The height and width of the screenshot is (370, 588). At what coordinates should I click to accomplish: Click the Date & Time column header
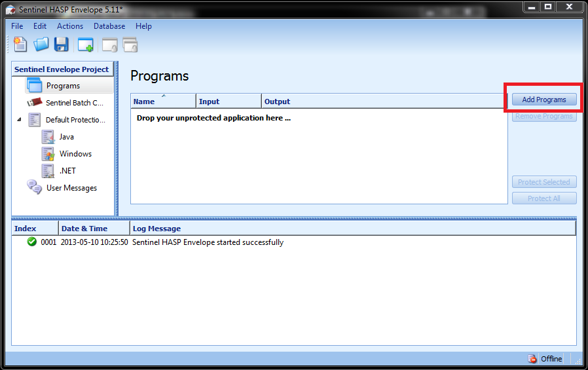[x=94, y=229]
